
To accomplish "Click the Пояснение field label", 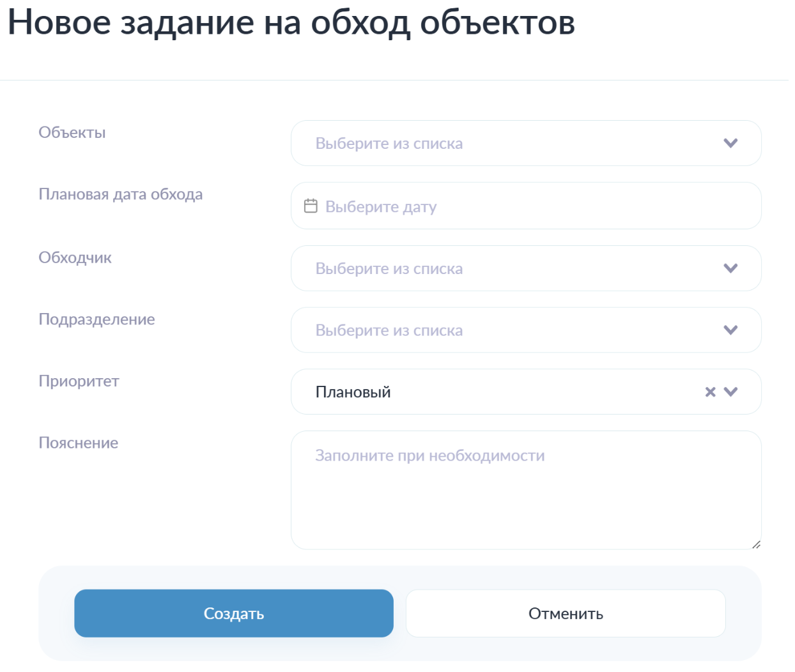I will 79,443.
